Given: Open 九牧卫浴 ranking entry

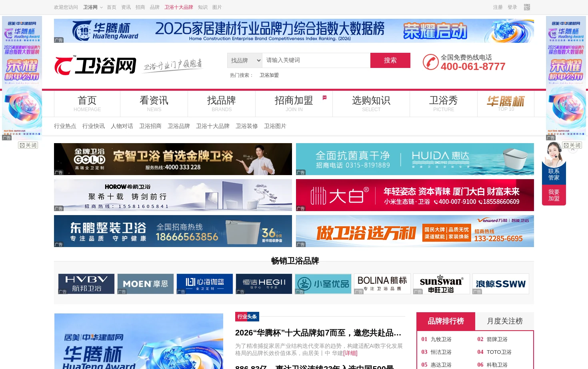Looking at the screenshot, I should pos(441,339).
